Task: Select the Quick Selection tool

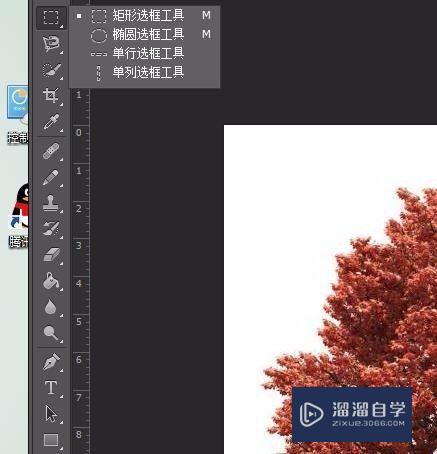Action: coord(51,70)
